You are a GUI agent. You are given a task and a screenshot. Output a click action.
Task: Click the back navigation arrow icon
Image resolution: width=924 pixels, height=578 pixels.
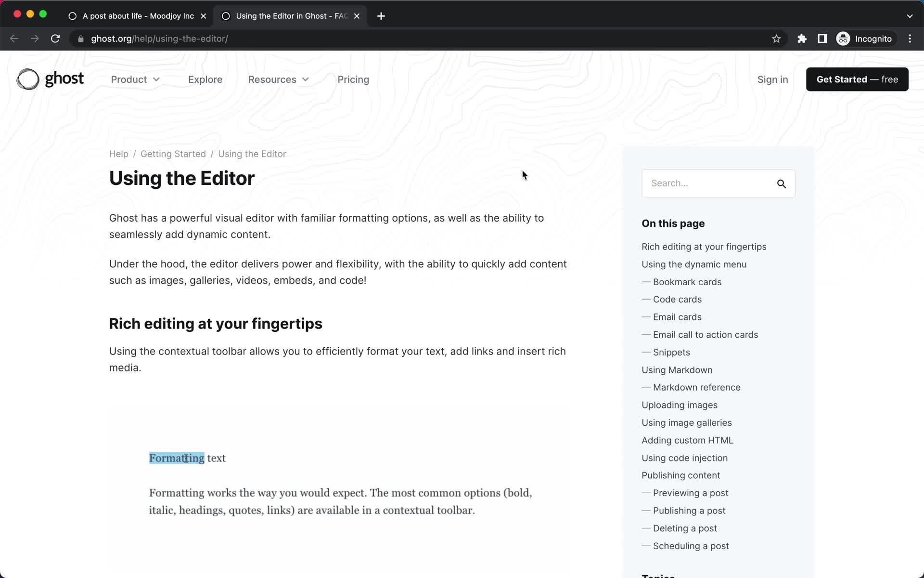click(x=14, y=39)
